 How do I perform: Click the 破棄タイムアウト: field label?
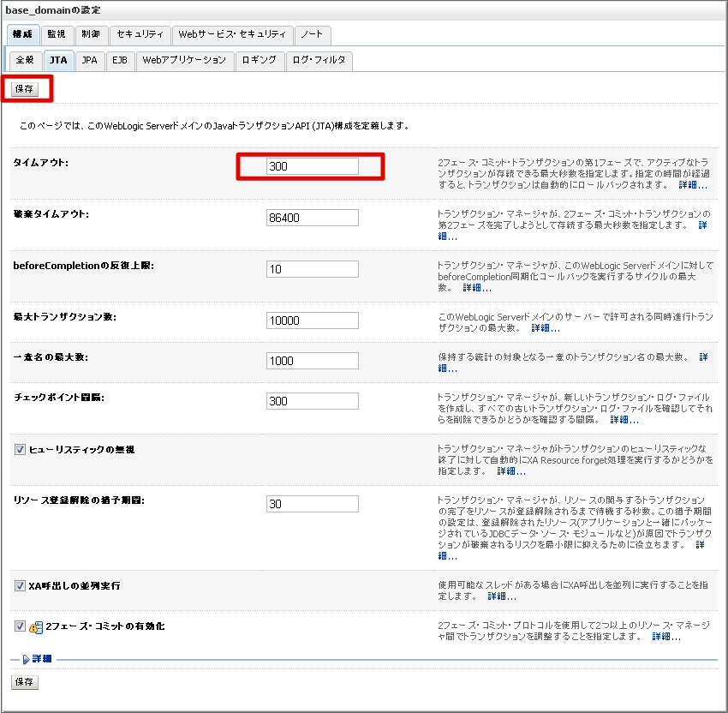click(x=51, y=214)
